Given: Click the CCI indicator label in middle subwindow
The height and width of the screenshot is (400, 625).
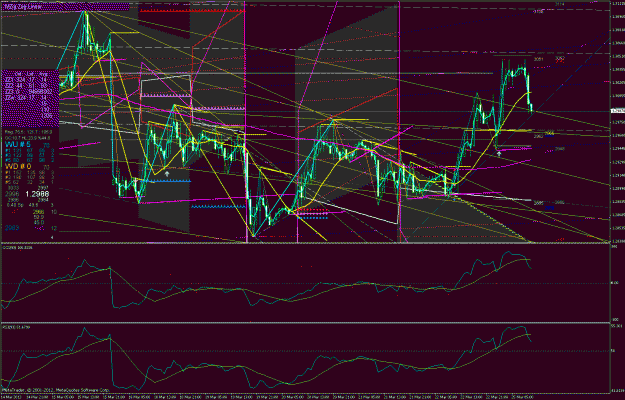Looking at the screenshot, I should pos(18,247).
